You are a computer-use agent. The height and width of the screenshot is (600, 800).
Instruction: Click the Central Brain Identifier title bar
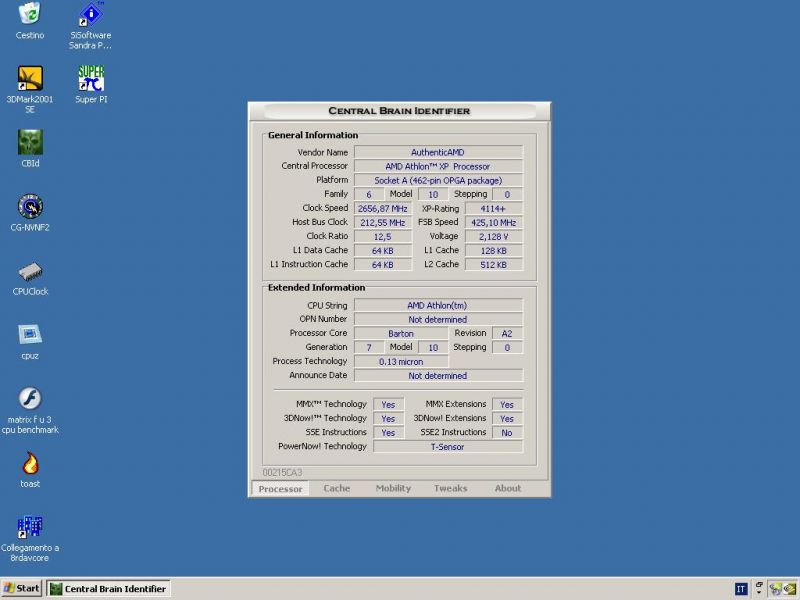point(399,111)
